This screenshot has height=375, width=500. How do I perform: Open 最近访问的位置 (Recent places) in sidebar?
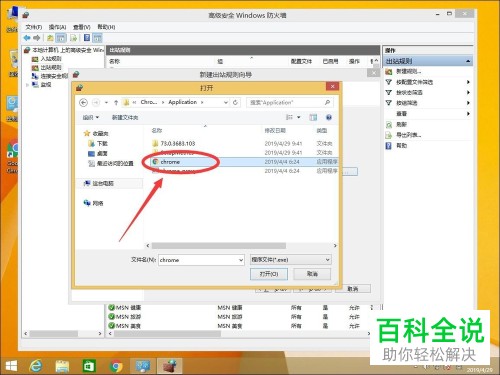pos(111,163)
